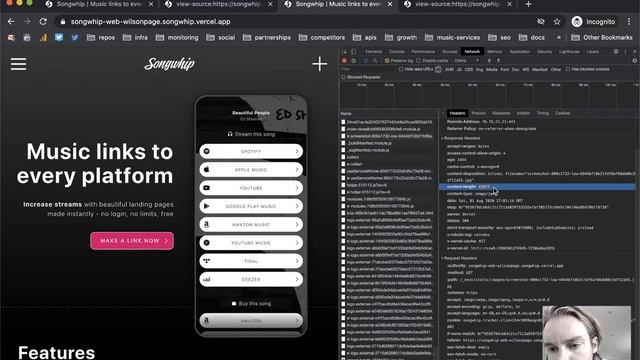Open the Lighthouse DevTools tab
This screenshot has width=640, height=360.
click(x=569, y=52)
